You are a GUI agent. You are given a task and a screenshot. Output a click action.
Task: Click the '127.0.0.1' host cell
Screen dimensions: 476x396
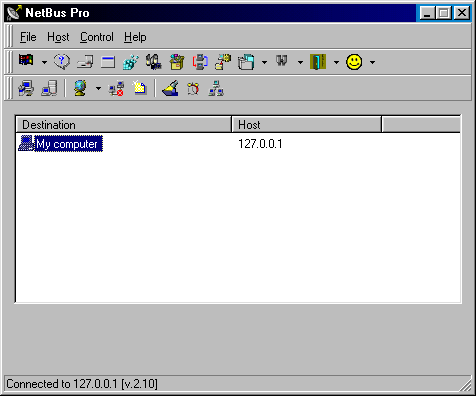tap(260, 144)
